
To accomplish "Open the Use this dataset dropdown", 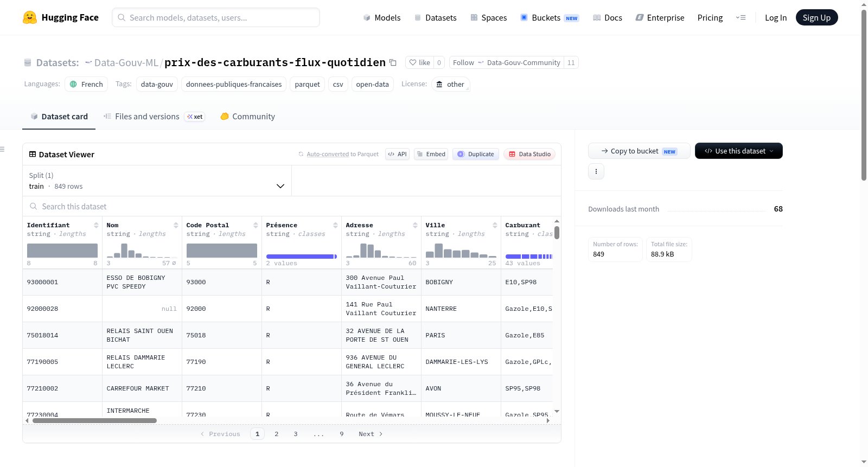I will (738, 151).
